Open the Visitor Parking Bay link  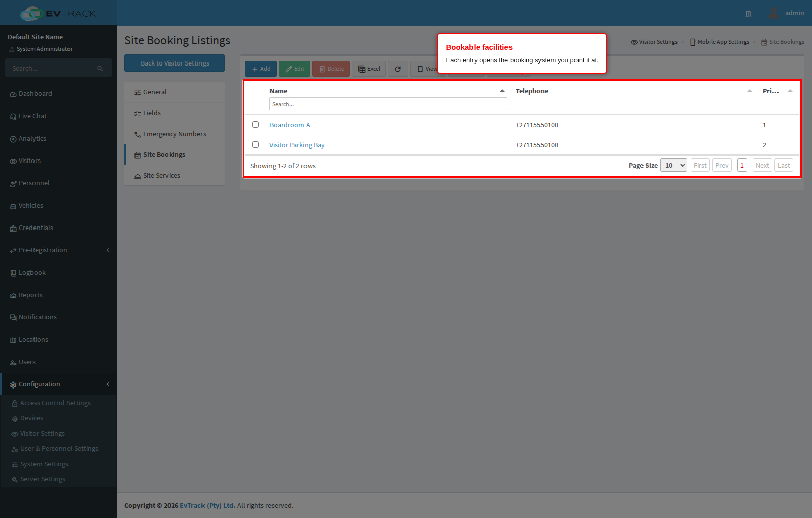pos(297,145)
